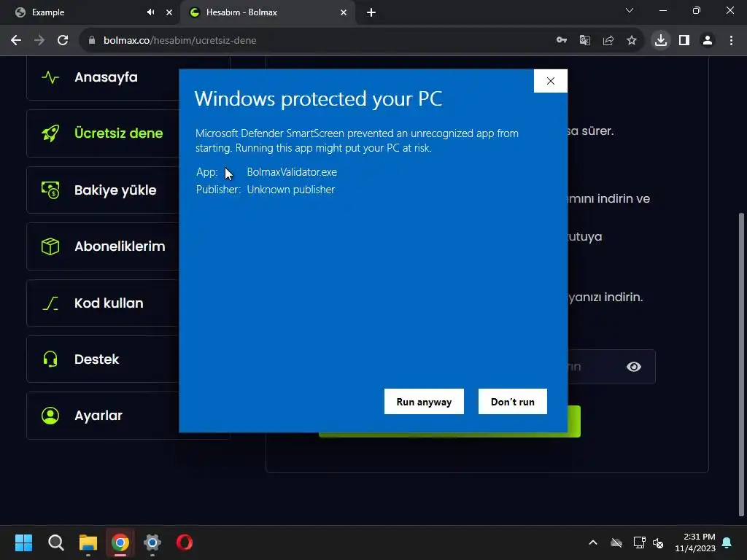The width and height of the screenshot is (747, 560).
Task: Open a new browser tab
Action: coord(371,12)
